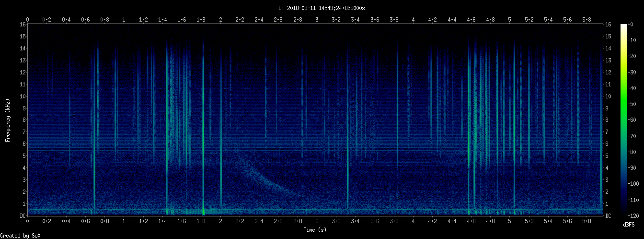Click "8" on the left frequency axis

tap(24, 120)
